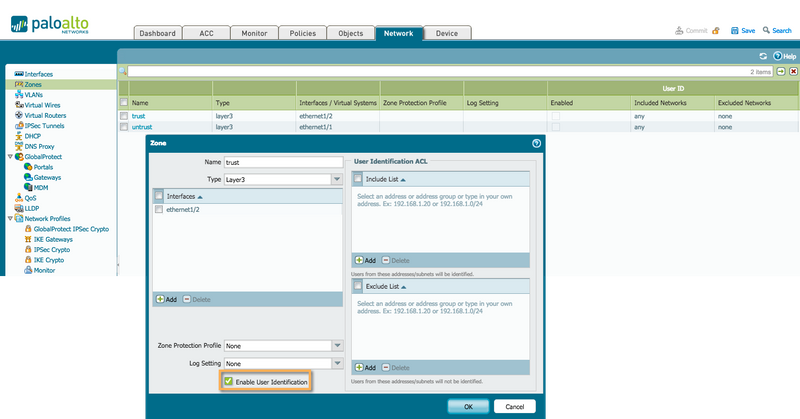Toggle the Exclude List header checkbox
Screen dimensions: 800x419
tap(358, 286)
